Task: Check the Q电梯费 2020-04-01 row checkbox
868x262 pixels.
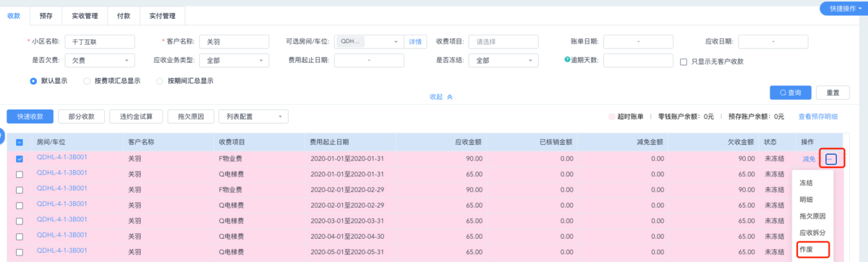Action: (x=20, y=236)
